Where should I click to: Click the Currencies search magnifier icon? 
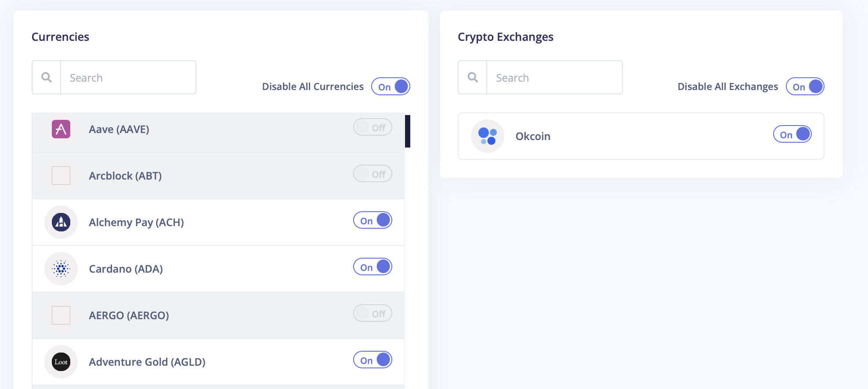(x=46, y=77)
